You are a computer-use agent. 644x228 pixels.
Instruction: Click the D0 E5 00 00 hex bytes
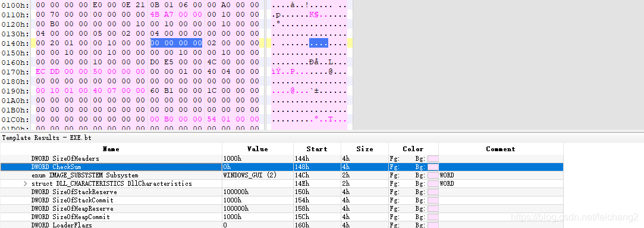[x=176, y=62]
